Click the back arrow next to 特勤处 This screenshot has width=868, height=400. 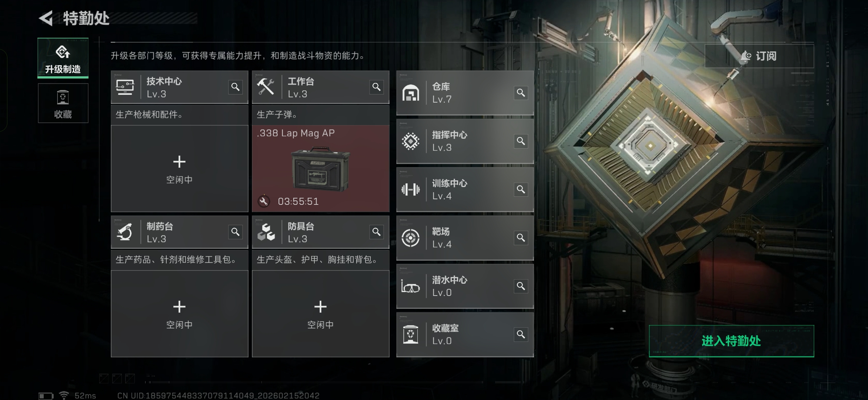(x=46, y=18)
